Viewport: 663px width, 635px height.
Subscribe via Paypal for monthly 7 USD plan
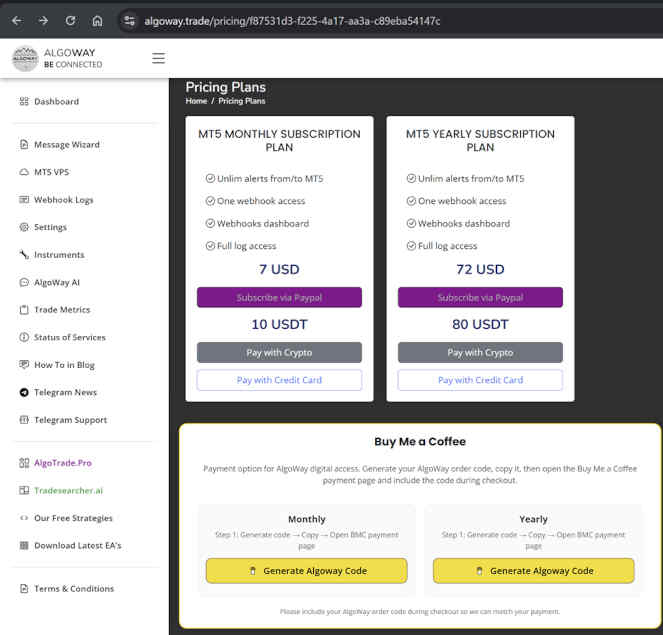click(279, 298)
